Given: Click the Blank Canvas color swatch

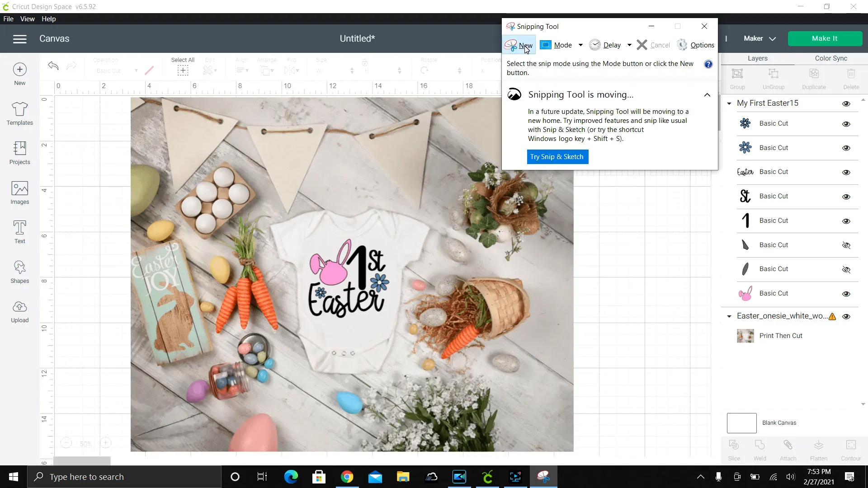Looking at the screenshot, I should tap(741, 422).
